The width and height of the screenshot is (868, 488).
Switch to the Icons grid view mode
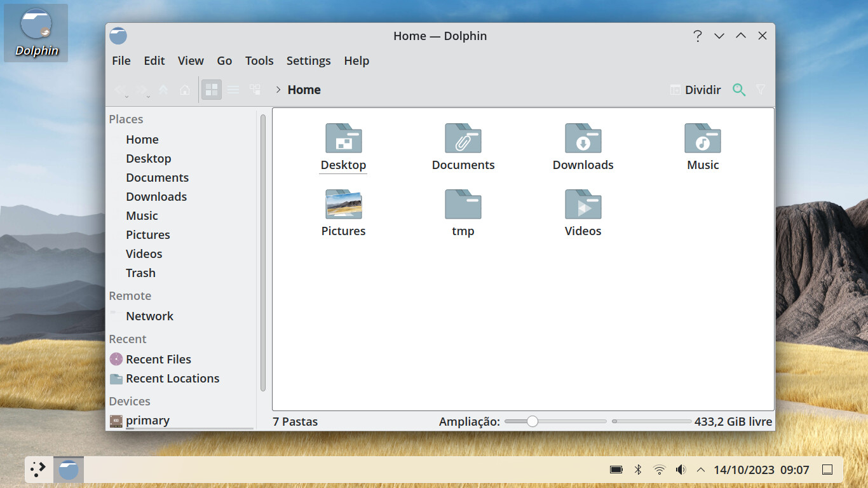(212, 90)
